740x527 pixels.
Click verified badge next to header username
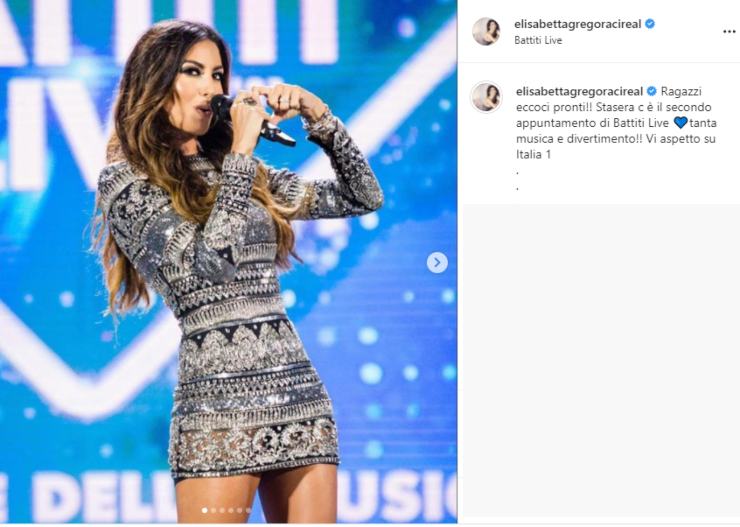coord(650,24)
